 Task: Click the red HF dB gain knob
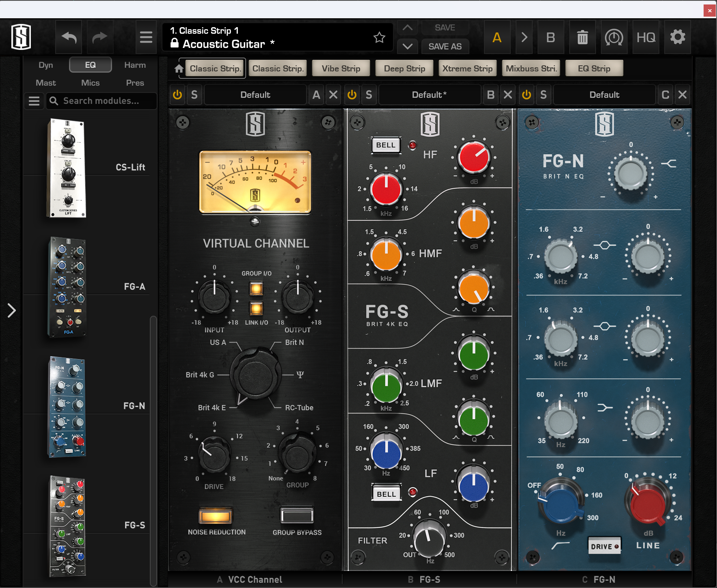pos(473,157)
